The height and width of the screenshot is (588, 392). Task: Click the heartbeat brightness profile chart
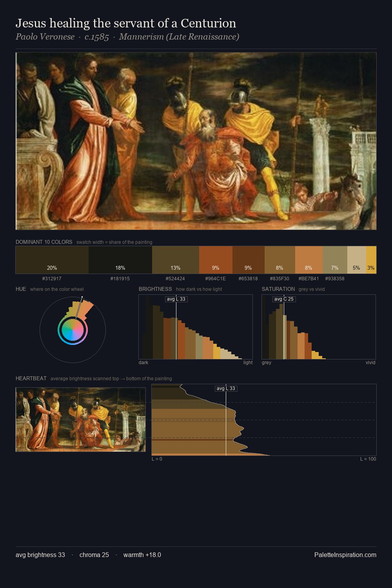point(264,420)
